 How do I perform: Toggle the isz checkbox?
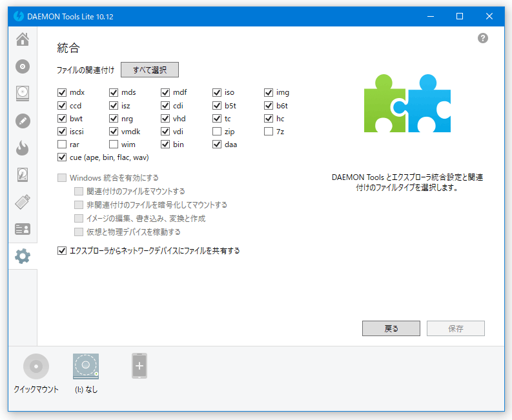coord(113,106)
